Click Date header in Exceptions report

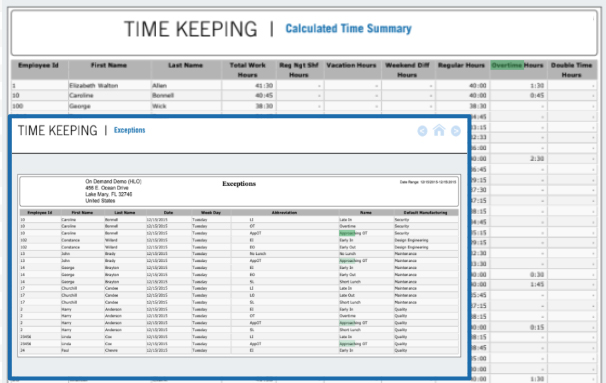click(169, 213)
